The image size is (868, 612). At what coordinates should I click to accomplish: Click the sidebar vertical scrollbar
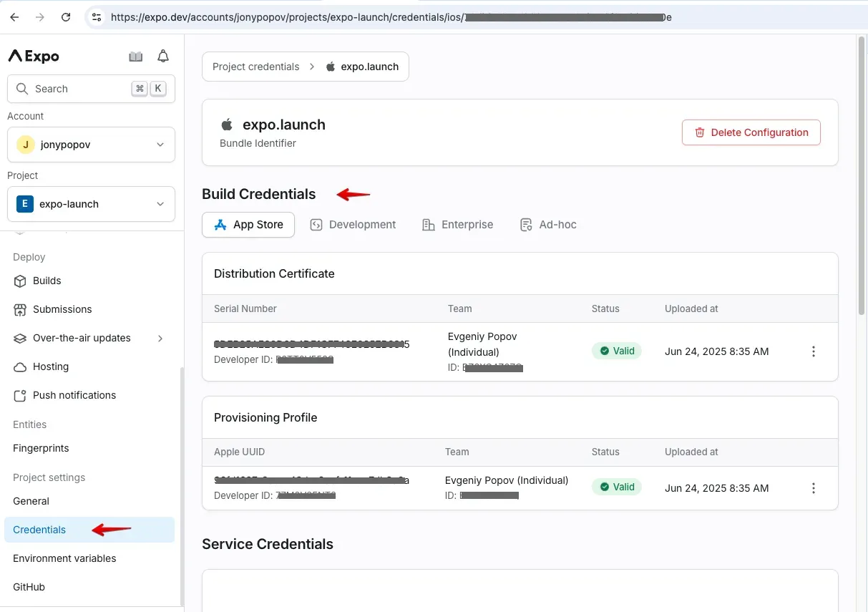181,487
